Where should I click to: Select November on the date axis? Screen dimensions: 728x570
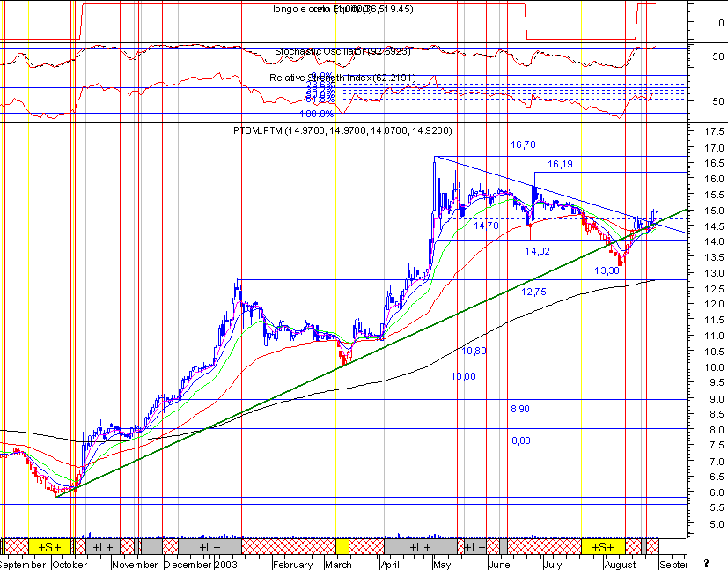[136, 565]
